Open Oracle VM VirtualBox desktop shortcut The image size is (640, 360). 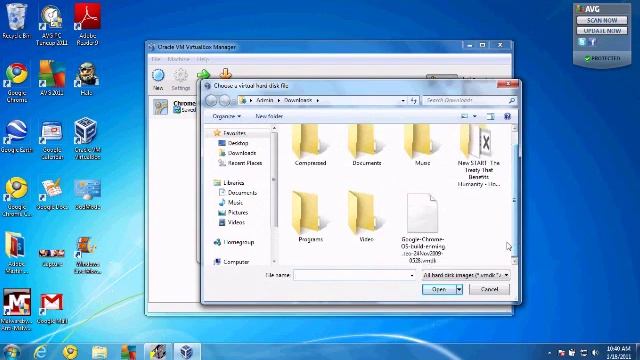[87, 138]
